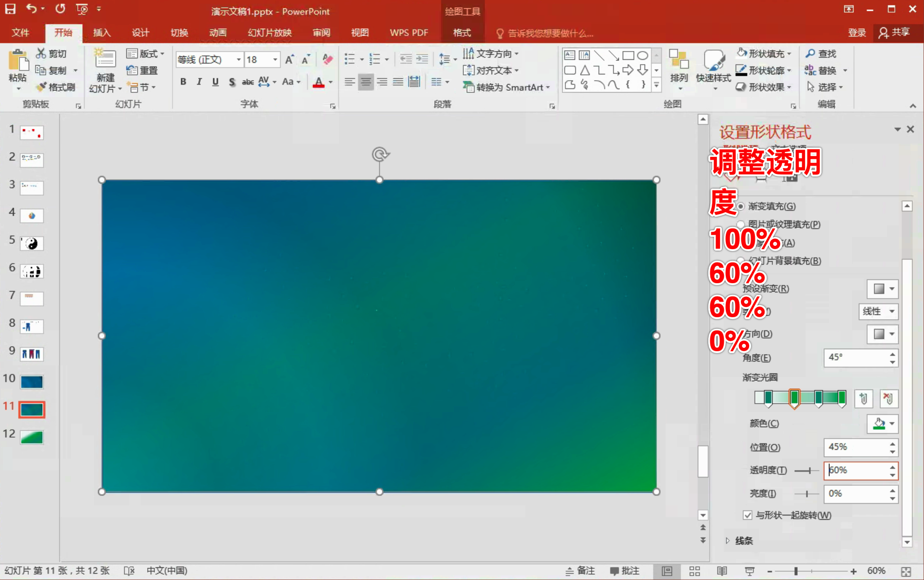Click the Find button
The height and width of the screenshot is (580, 924).
click(x=821, y=53)
